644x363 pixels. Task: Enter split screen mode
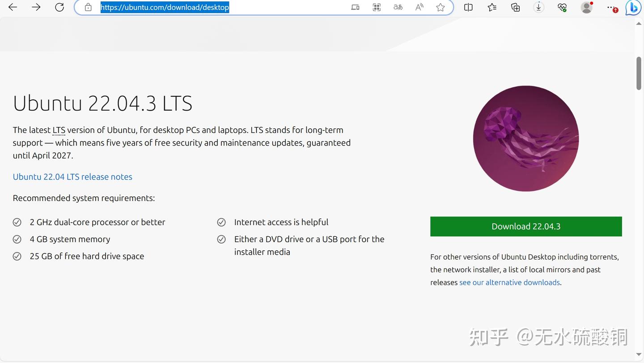468,7
